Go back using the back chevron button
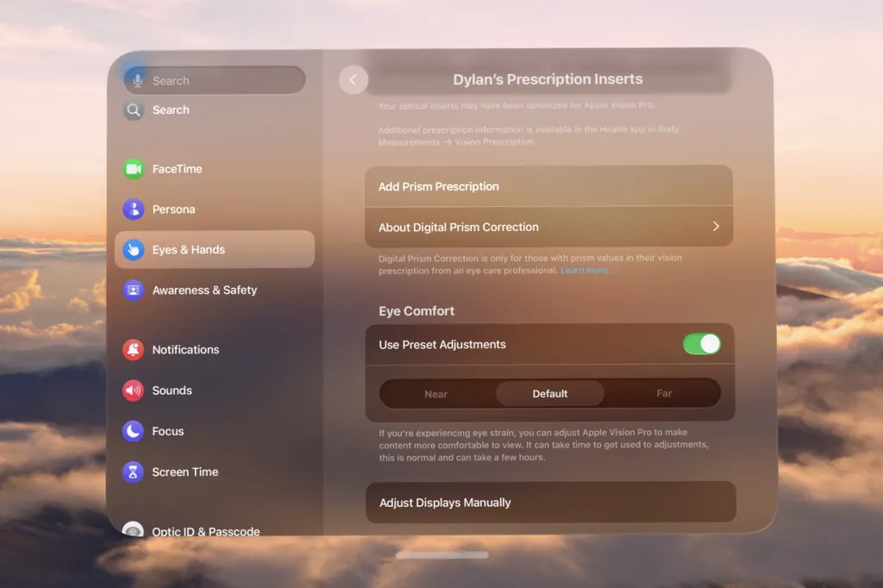883x588 pixels. [x=353, y=80]
